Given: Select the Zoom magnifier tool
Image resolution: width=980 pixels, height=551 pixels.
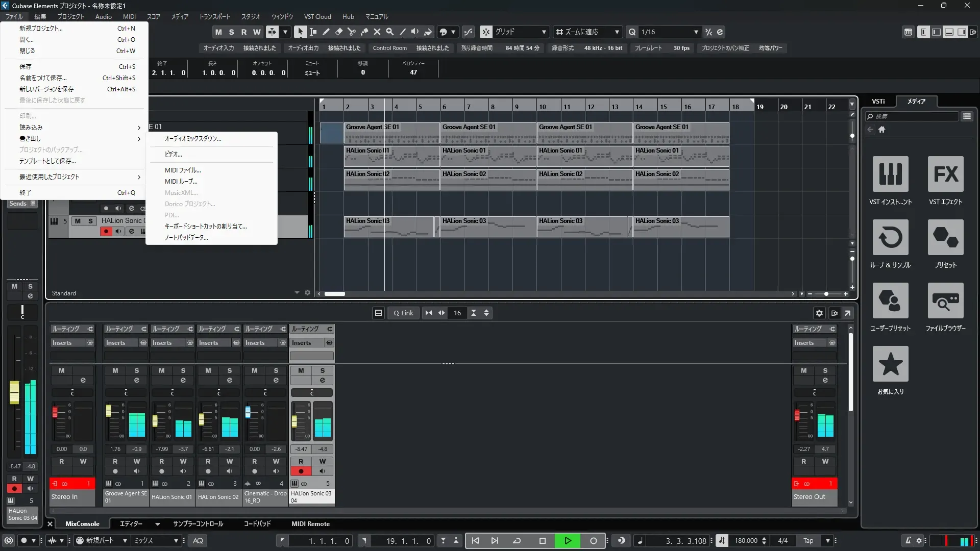Looking at the screenshot, I should point(390,32).
